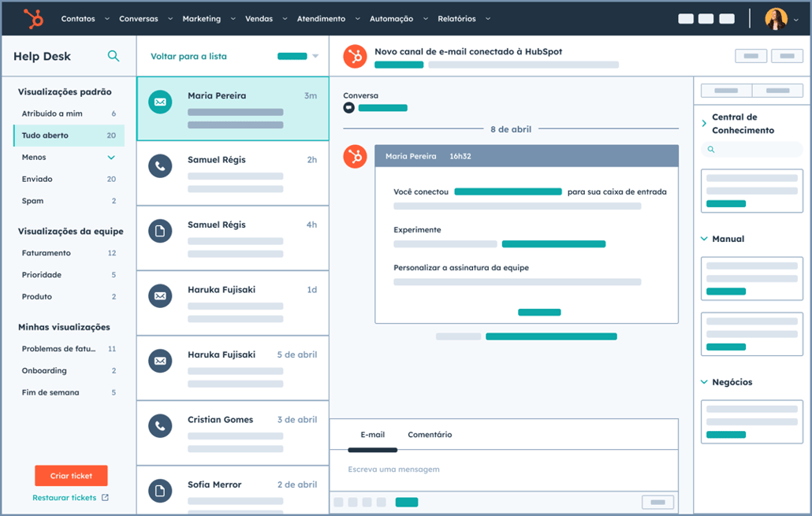
Task: Click the envelope icon on Haruka Fujisaki's conversation
Action: point(160,296)
